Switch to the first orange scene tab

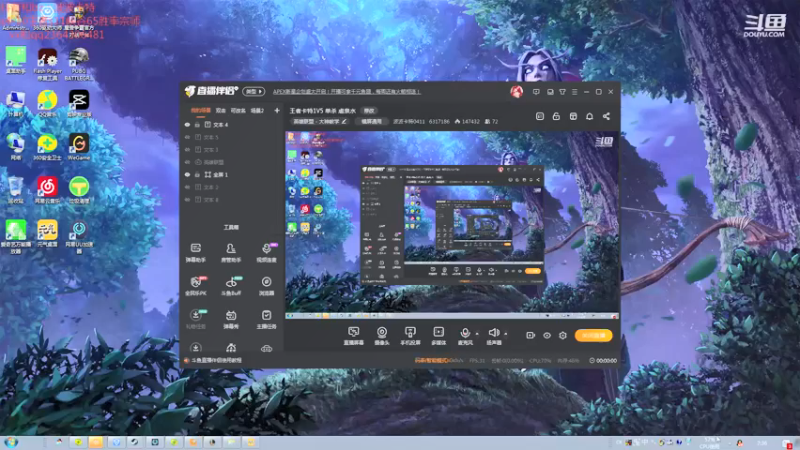coord(201,110)
